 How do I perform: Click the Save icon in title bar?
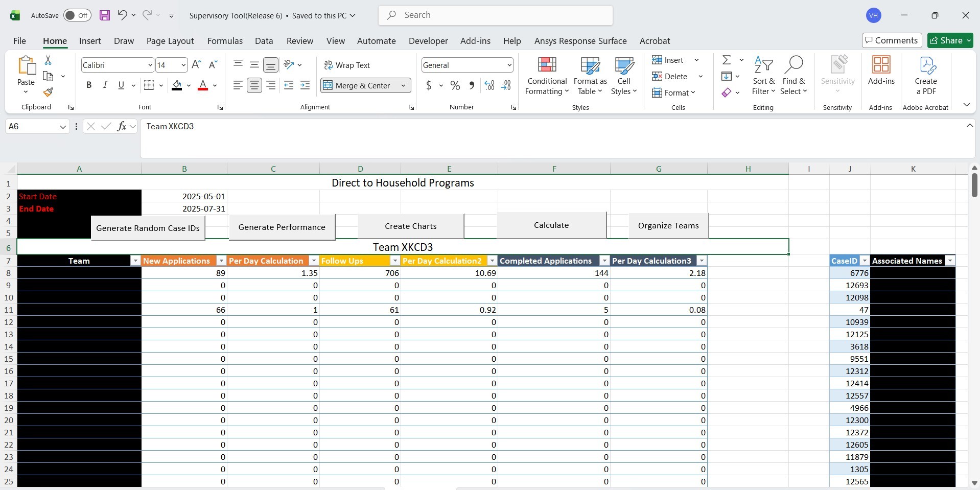point(105,15)
